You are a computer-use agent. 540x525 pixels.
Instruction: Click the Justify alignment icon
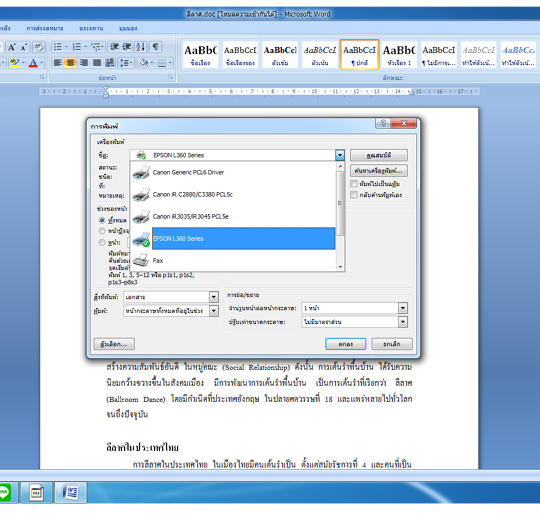point(97,63)
